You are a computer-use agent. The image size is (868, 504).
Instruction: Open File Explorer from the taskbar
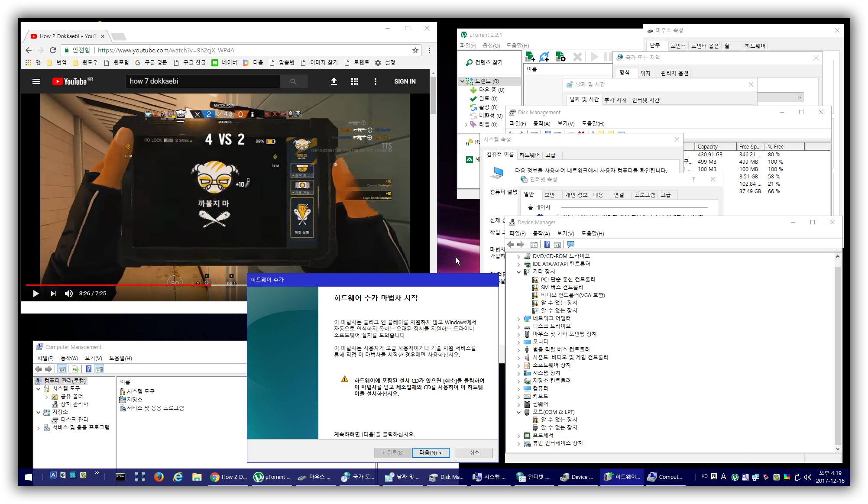[x=197, y=477]
